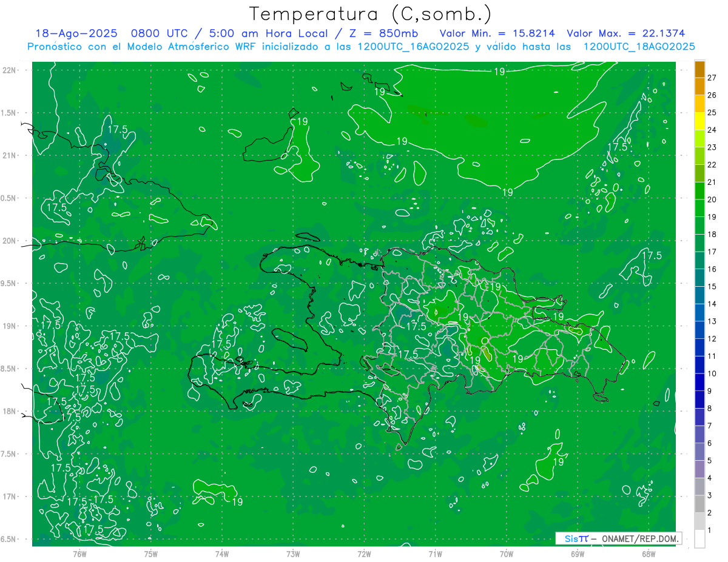Click the "8" label on the color scale
Screen dimensions: 728x562
click(710, 409)
